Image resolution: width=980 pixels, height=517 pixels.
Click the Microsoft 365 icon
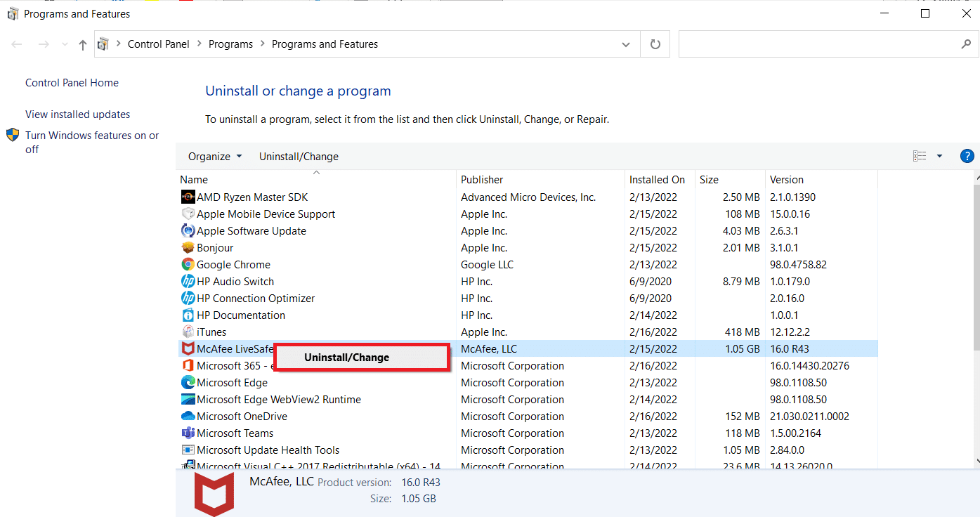(188, 366)
